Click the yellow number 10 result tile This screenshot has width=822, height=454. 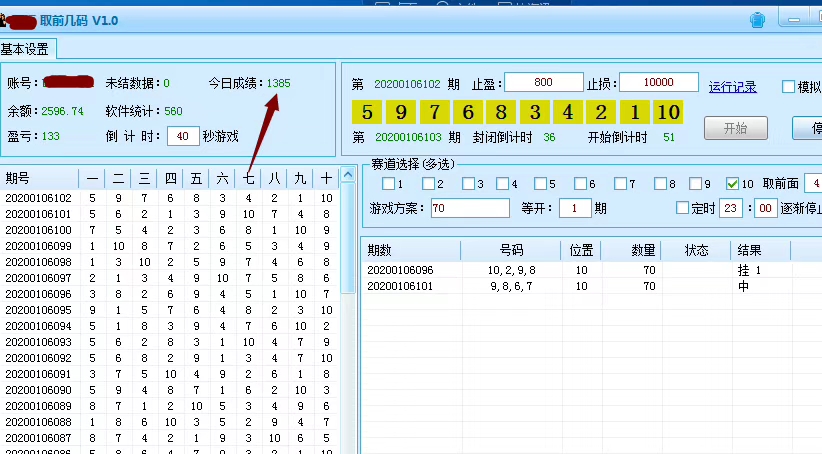pyautogui.click(x=668, y=112)
